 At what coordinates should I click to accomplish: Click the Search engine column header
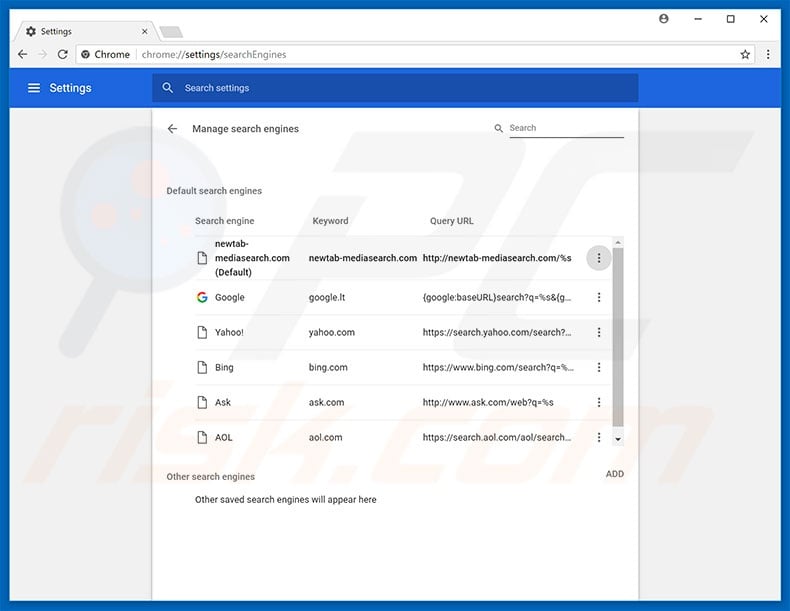pyautogui.click(x=225, y=221)
